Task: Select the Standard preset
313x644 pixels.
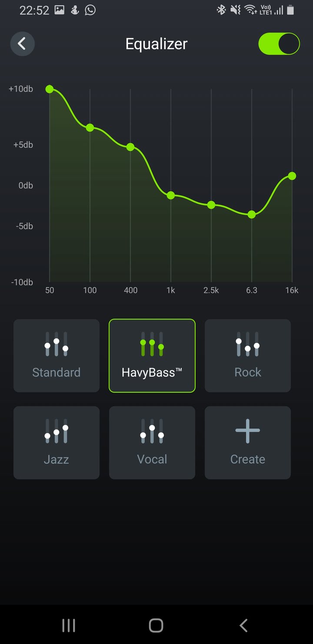Action: [x=57, y=356]
